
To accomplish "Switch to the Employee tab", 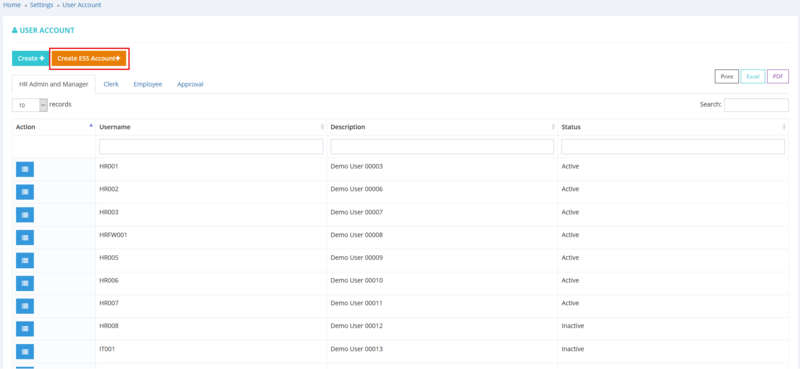I will click(148, 84).
